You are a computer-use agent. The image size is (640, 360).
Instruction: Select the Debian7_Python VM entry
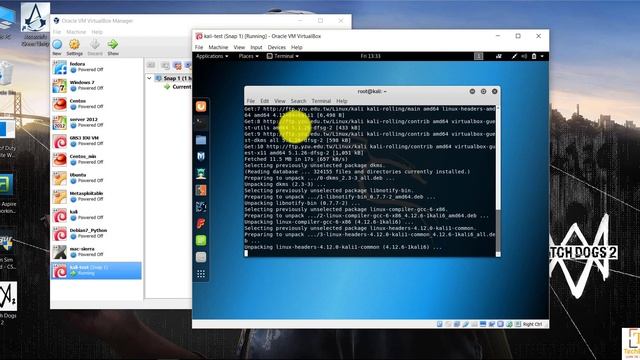[x=96, y=233]
